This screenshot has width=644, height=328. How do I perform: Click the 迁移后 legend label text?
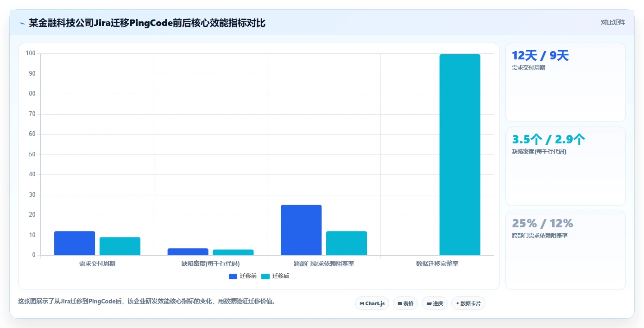[x=281, y=276]
